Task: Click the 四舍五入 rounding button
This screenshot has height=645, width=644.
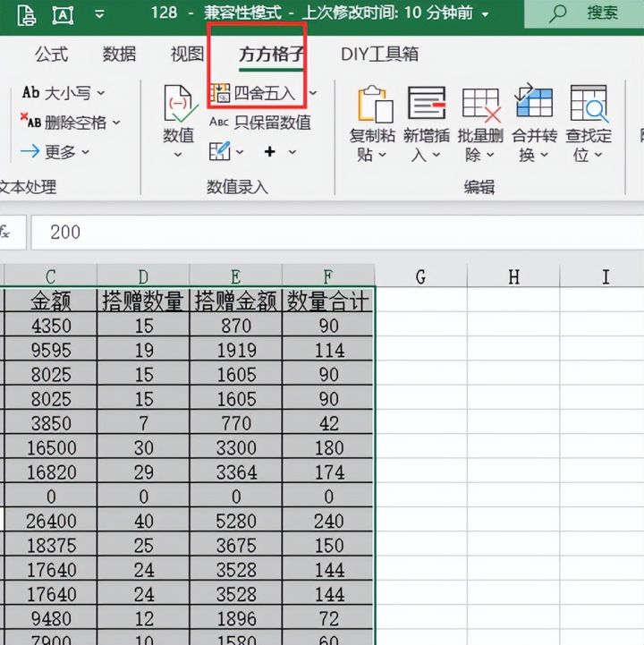Action: coord(254,93)
